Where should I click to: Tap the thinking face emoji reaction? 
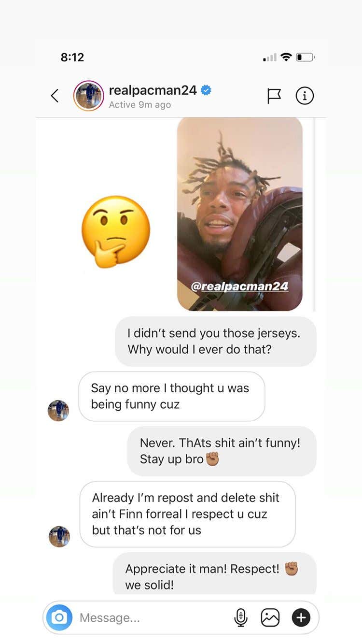(x=116, y=231)
